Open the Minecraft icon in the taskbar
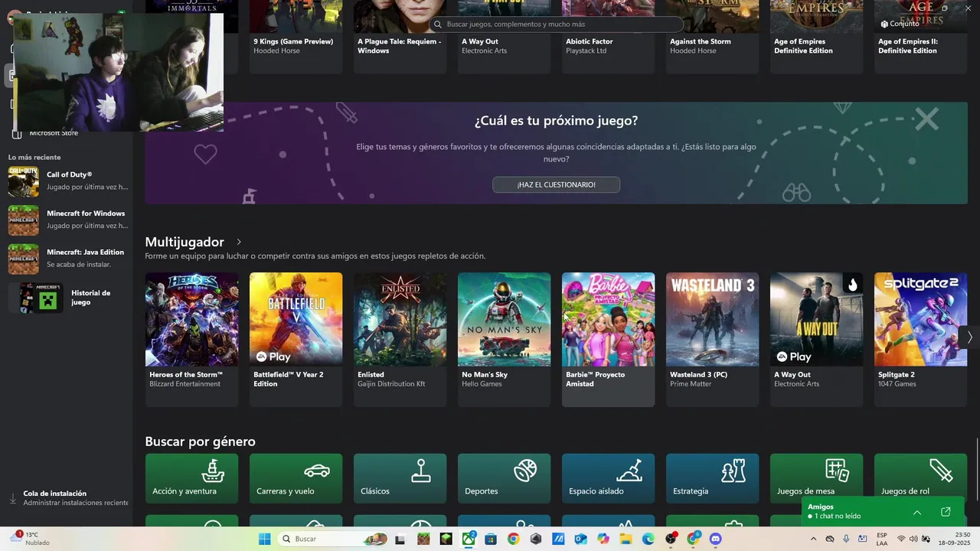The width and height of the screenshot is (980, 551). [x=423, y=539]
